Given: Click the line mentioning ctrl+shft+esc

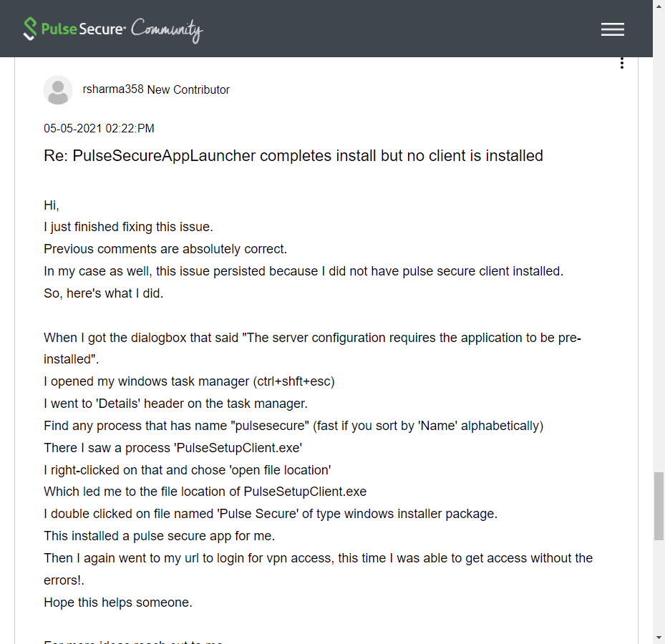Looking at the screenshot, I should tap(189, 381).
